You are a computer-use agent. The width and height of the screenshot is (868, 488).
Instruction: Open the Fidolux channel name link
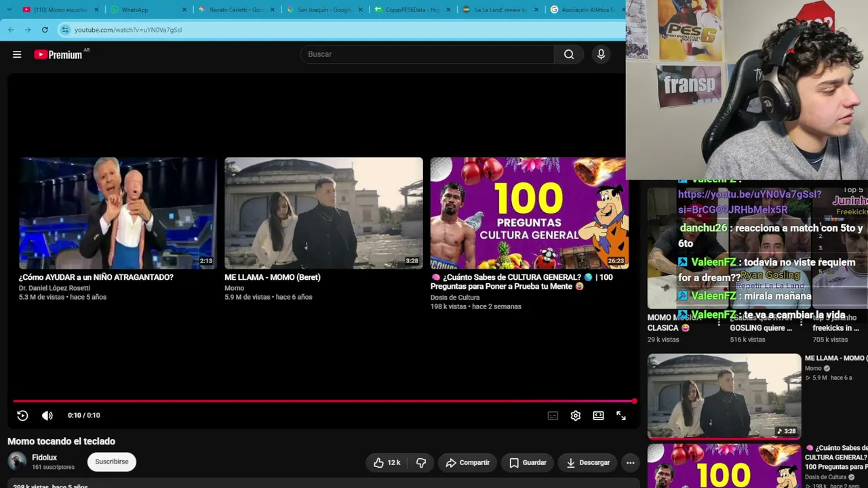click(45, 457)
